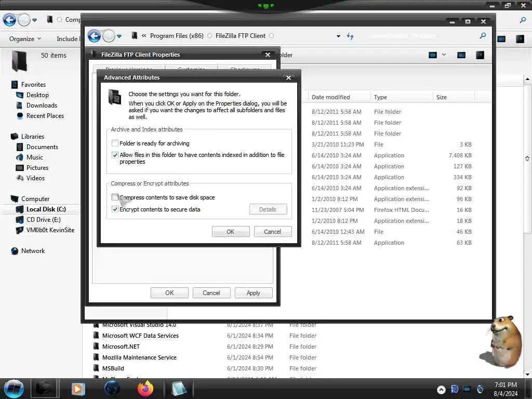Image resolution: width=532 pixels, height=399 pixels.
Task: Open Documents library
Action: click(42, 147)
